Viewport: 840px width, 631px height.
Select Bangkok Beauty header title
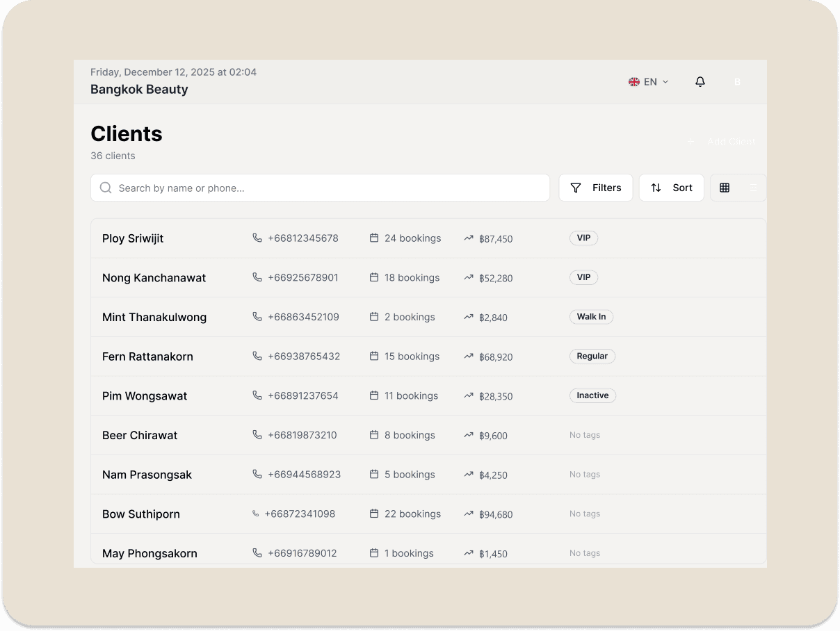[x=139, y=89]
